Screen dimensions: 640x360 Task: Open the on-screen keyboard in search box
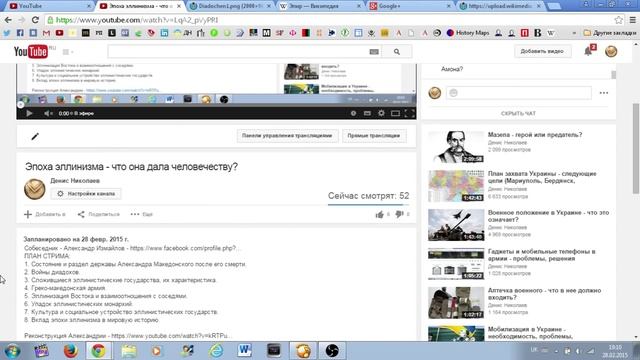coord(374,52)
